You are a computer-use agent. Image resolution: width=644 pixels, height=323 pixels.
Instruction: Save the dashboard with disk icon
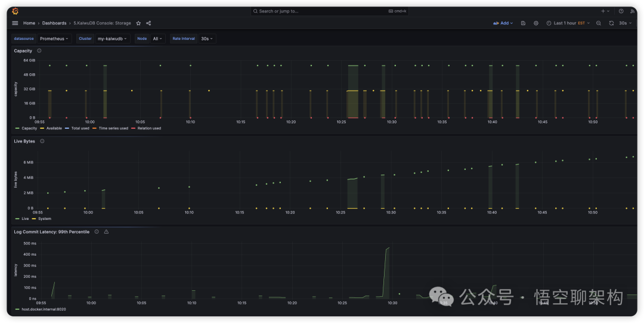pos(523,23)
